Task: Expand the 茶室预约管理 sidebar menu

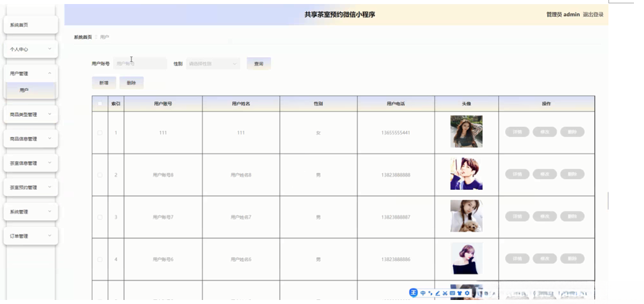Action: [x=31, y=187]
